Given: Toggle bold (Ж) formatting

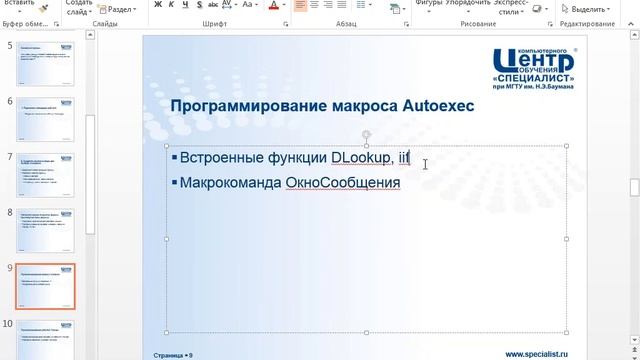Looking at the screenshot, I should (x=158, y=5).
